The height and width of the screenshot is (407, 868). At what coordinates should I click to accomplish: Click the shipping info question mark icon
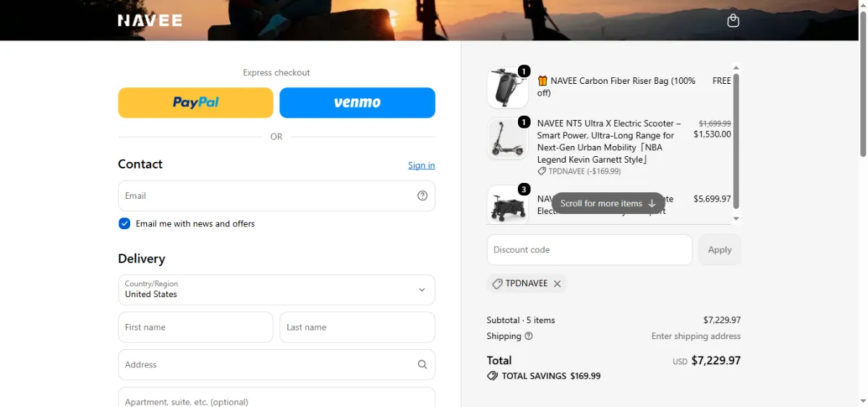[x=529, y=336]
